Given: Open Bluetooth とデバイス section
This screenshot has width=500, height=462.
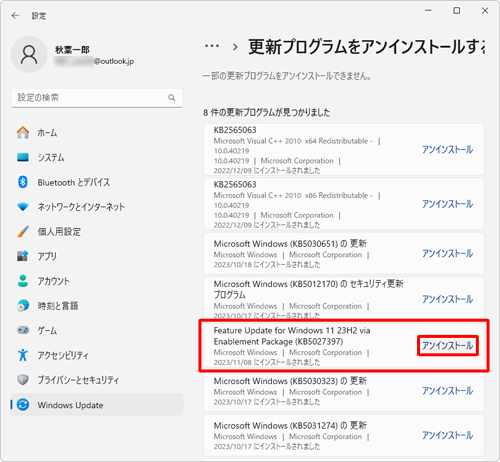Looking at the screenshot, I should pos(97,182).
